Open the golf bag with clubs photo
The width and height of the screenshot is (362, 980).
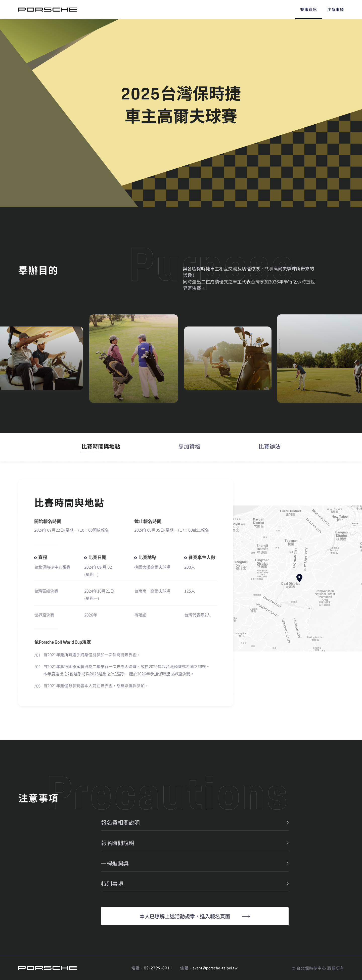coord(228,358)
